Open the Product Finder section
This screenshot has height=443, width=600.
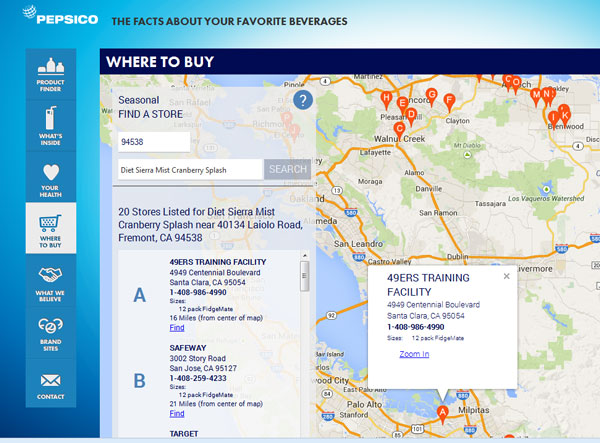[x=51, y=74]
